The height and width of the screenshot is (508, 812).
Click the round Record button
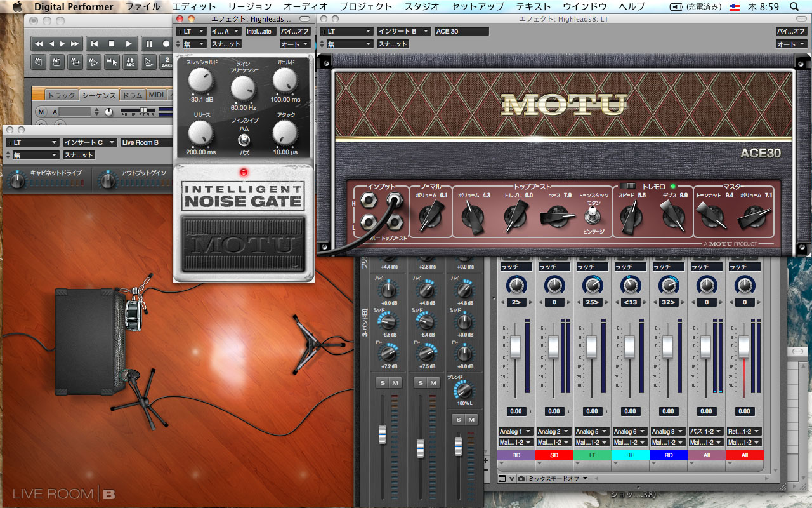166,44
